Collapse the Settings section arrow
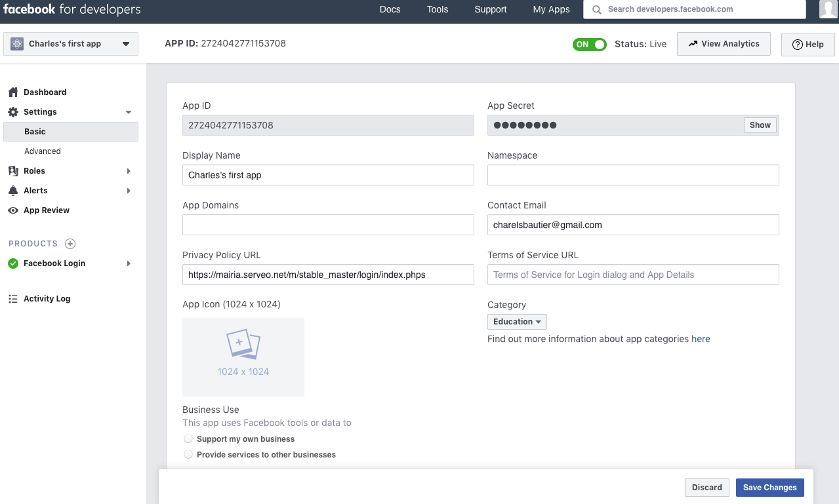Screen dimensions: 839x504 (x=129, y=112)
